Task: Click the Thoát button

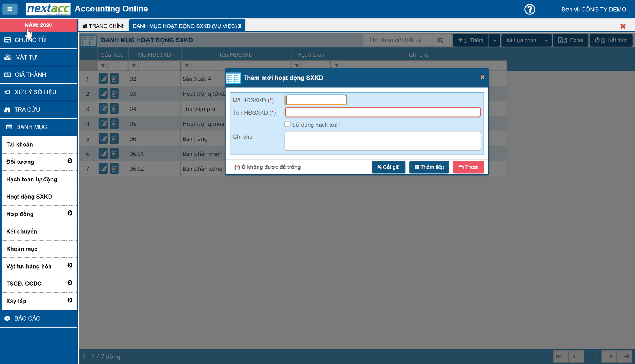Action: click(x=468, y=167)
